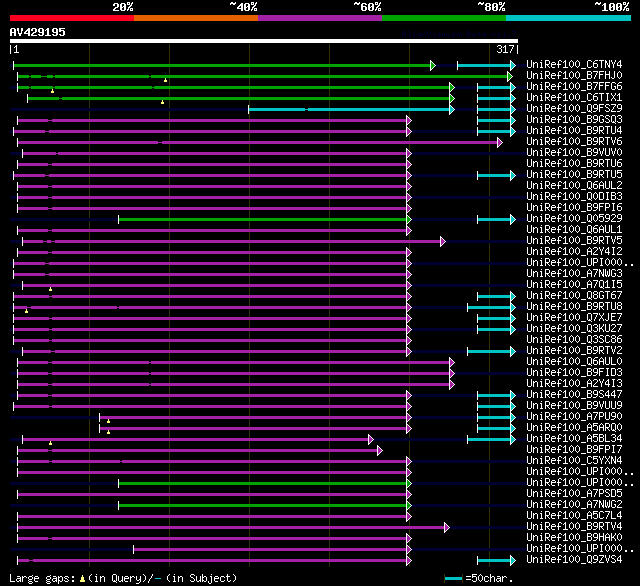Select the UniRef100_Q3KU27 label
640x586 pixels.
tap(574, 329)
